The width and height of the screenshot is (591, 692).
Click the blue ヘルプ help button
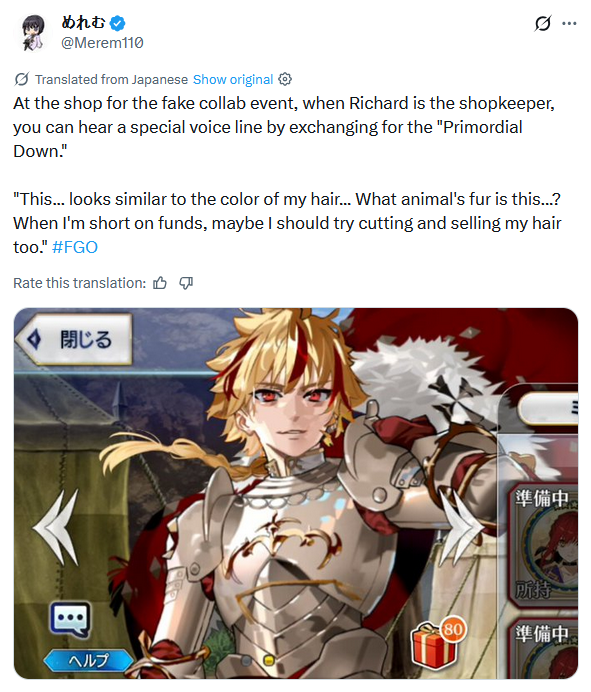pos(88,660)
